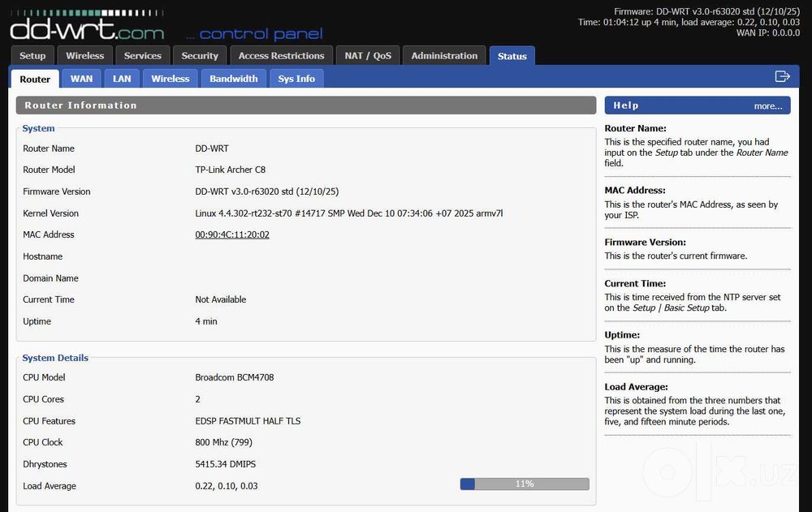
Task: Select the router model text TP-Link Archer C8
Action: point(230,170)
